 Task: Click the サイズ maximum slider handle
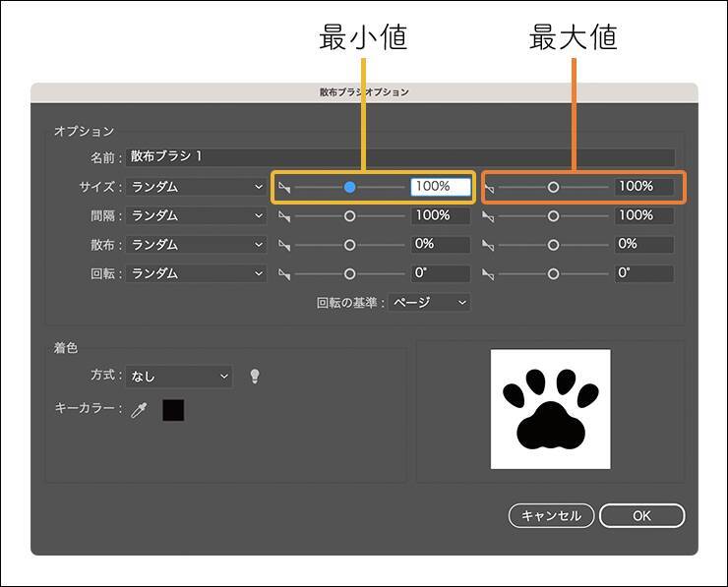coord(553,187)
